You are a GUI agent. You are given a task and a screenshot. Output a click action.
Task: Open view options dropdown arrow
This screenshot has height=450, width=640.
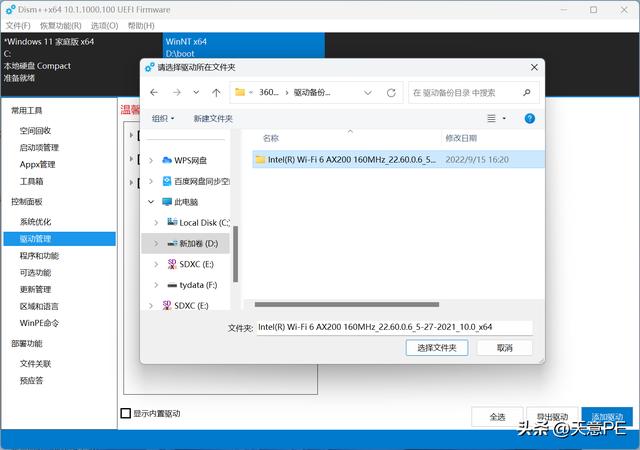click(x=504, y=118)
